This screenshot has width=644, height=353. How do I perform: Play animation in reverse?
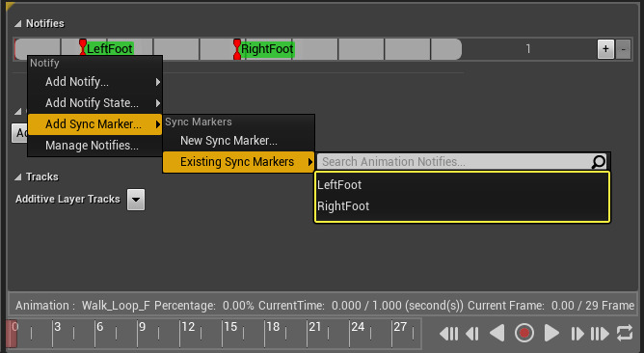497,334
